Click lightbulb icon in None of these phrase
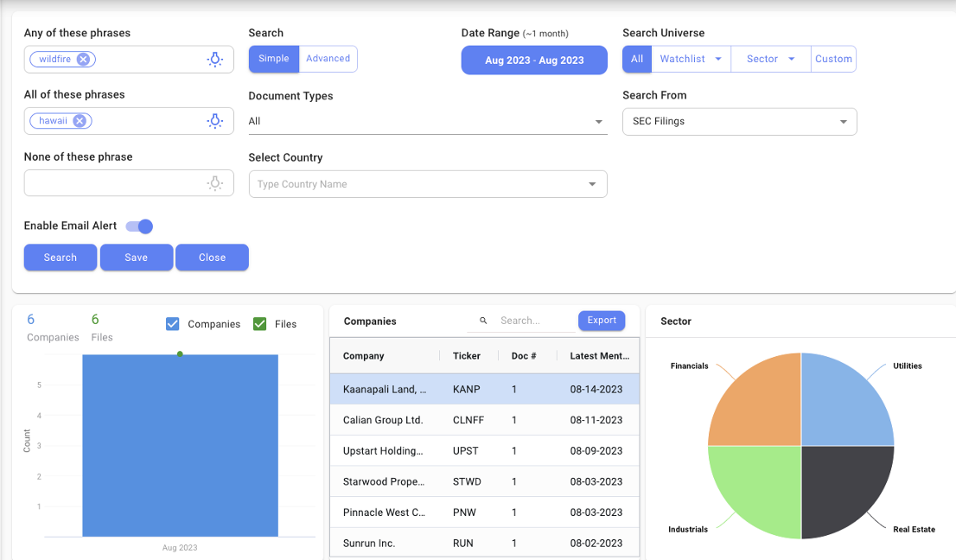The height and width of the screenshot is (560, 956). [x=215, y=183]
